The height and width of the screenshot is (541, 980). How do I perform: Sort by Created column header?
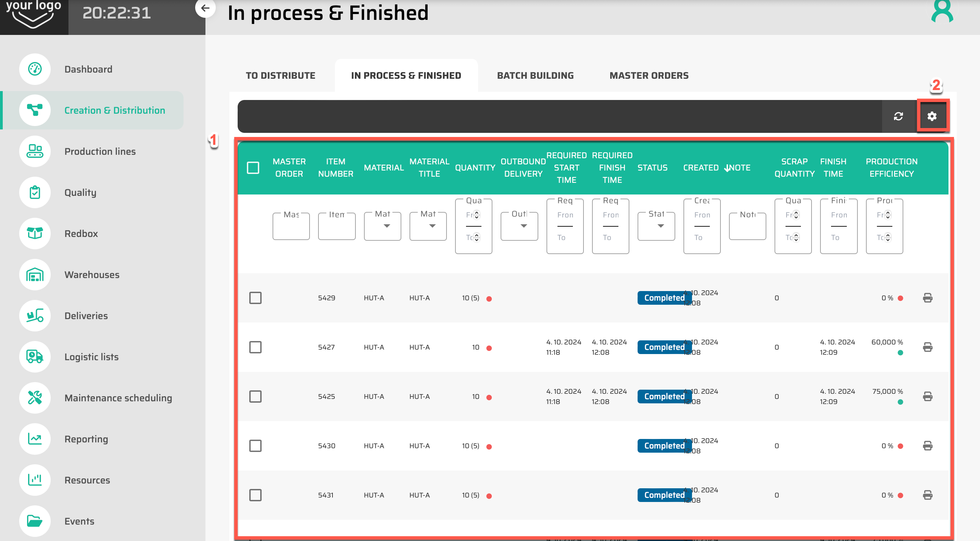(700, 167)
